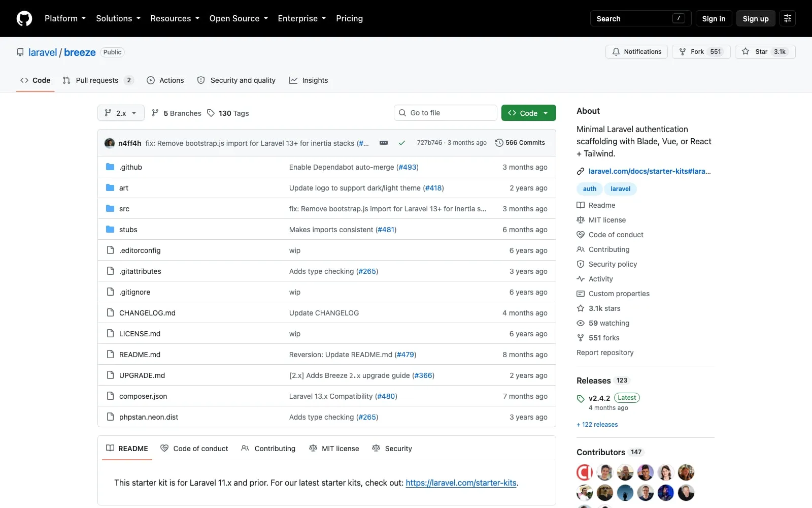
Task: Expand the Platform menu
Action: [65, 18]
